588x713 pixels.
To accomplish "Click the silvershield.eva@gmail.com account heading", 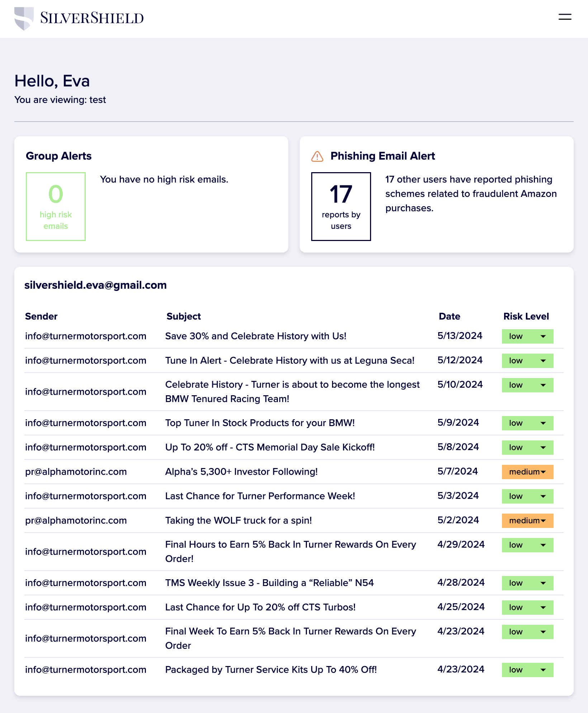I will 95,285.
